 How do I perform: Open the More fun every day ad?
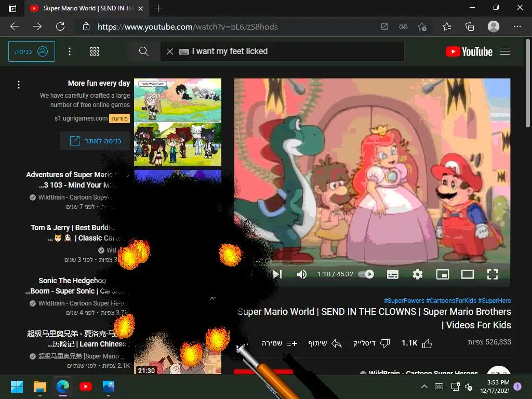click(99, 83)
